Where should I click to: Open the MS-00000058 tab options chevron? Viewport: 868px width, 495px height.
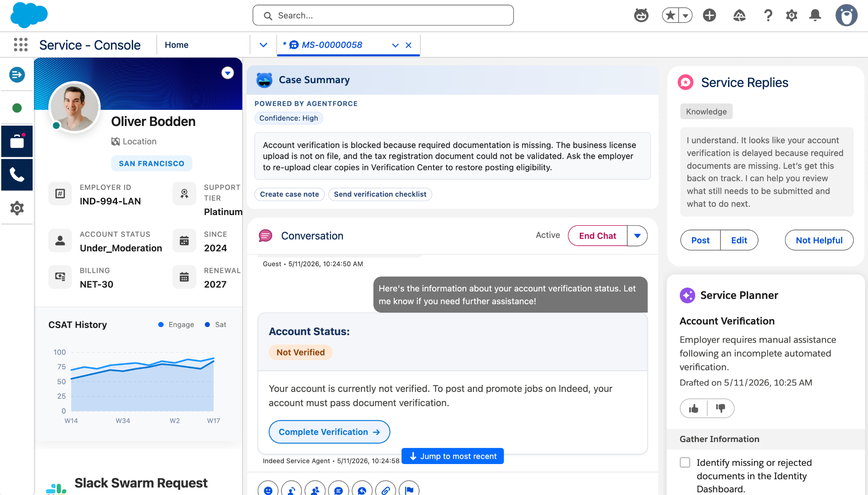point(395,45)
